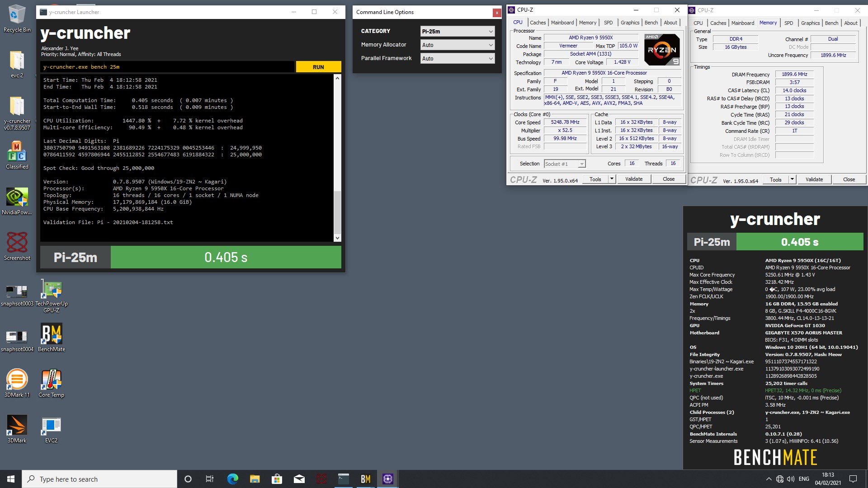The width and height of the screenshot is (868, 488).
Task: Click the y-cruncher command input field
Action: (167, 67)
